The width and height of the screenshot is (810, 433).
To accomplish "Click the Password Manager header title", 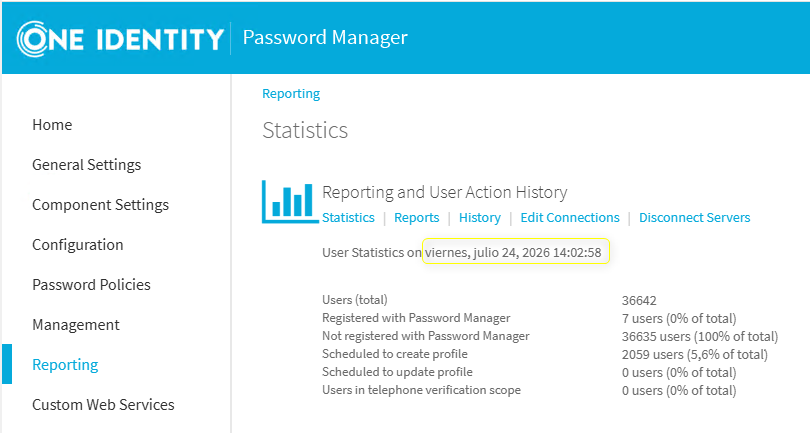I will (x=325, y=38).
